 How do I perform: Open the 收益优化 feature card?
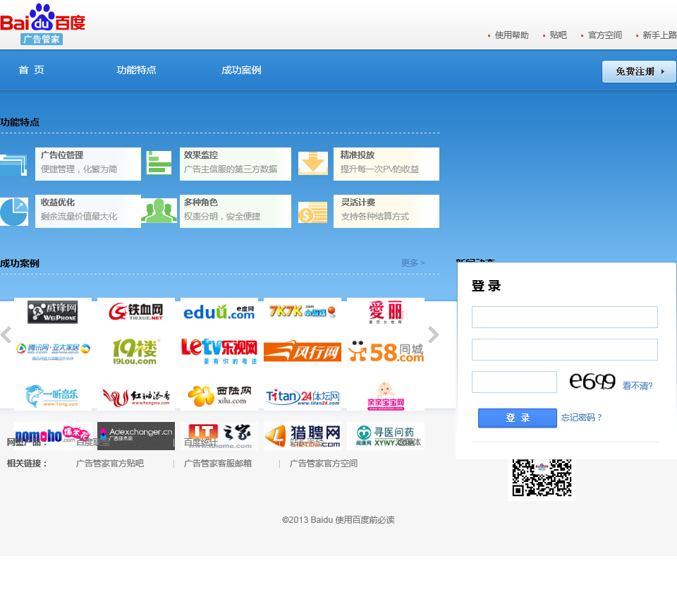pos(88,211)
